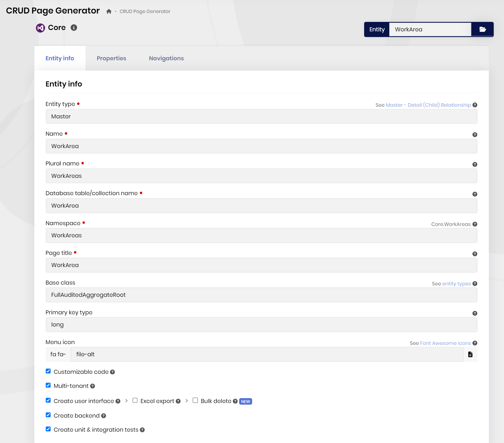Uncheck the Customizable code checkbox
This screenshot has width=504, height=443.
pyautogui.click(x=48, y=371)
